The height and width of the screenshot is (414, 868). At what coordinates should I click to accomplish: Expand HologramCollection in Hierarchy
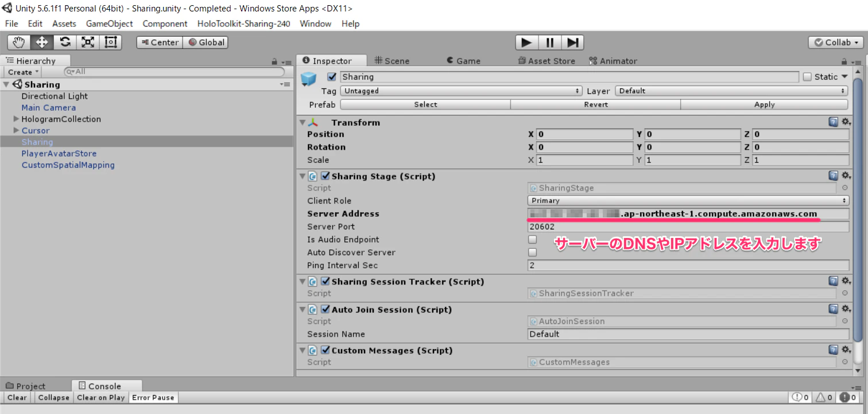tap(16, 119)
